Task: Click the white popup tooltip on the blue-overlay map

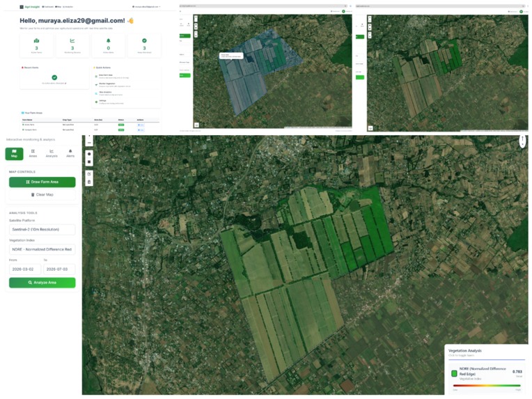Action: [231, 56]
